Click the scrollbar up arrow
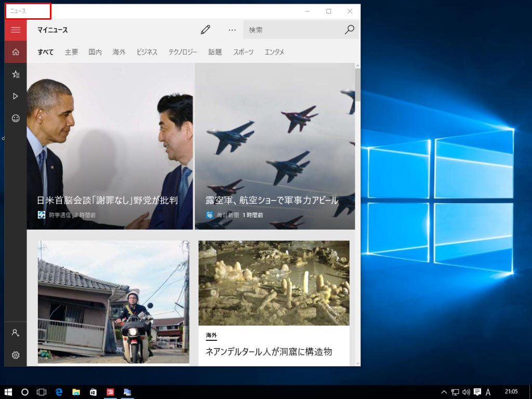The height and width of the screenshot is (399, 532). 357,66
